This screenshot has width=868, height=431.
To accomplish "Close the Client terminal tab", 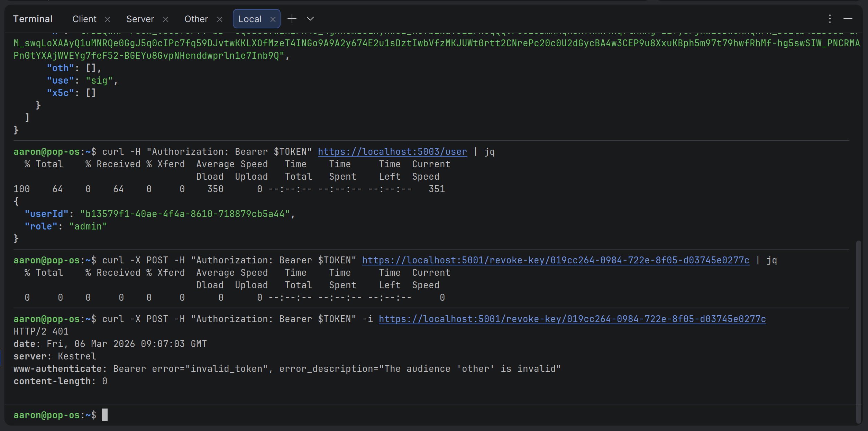I will pos(108,19).
